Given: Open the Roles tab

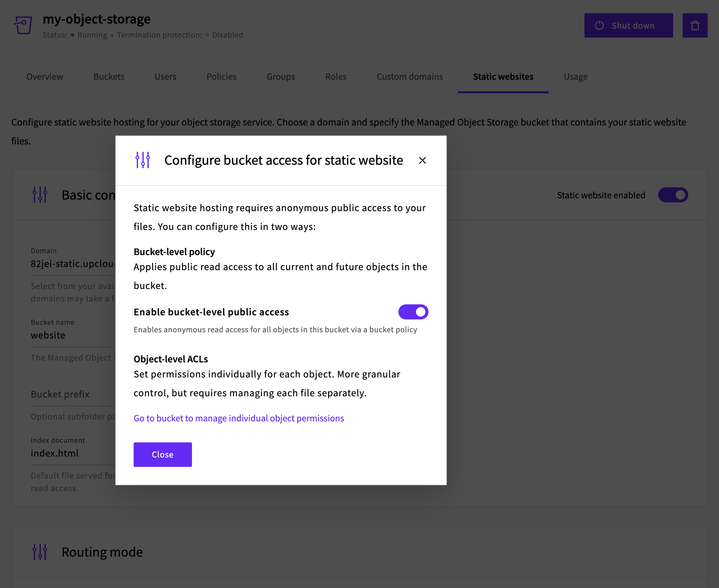Looking at the screenshot, I should pyautogui.click(x=336, y=77).
